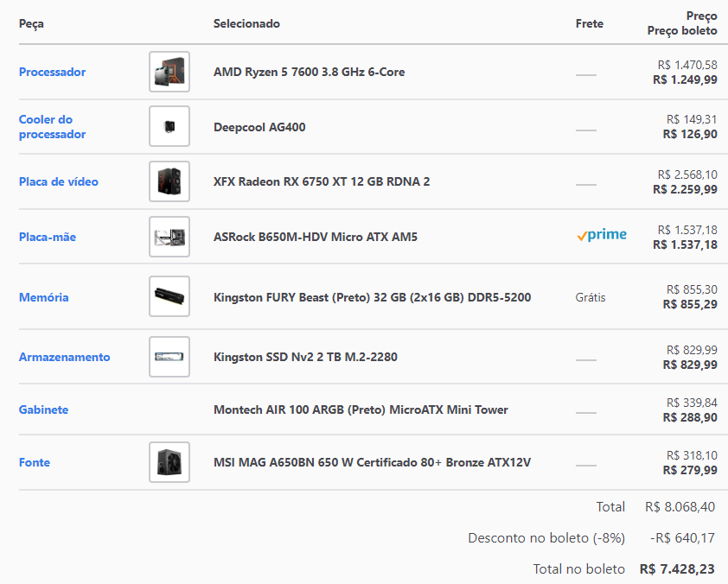Screen dimensions: 728x584
Task: Click total no boleto R$ 7.428,23
Action: click(677, 569)
